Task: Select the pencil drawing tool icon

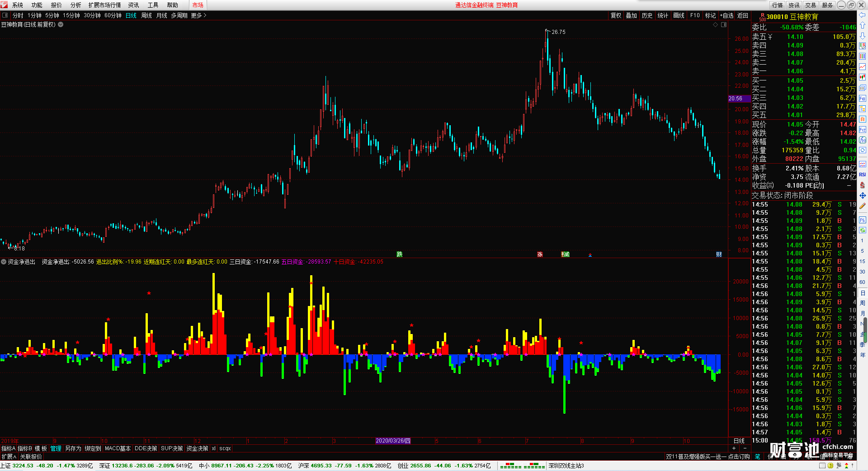Action: 863,206
